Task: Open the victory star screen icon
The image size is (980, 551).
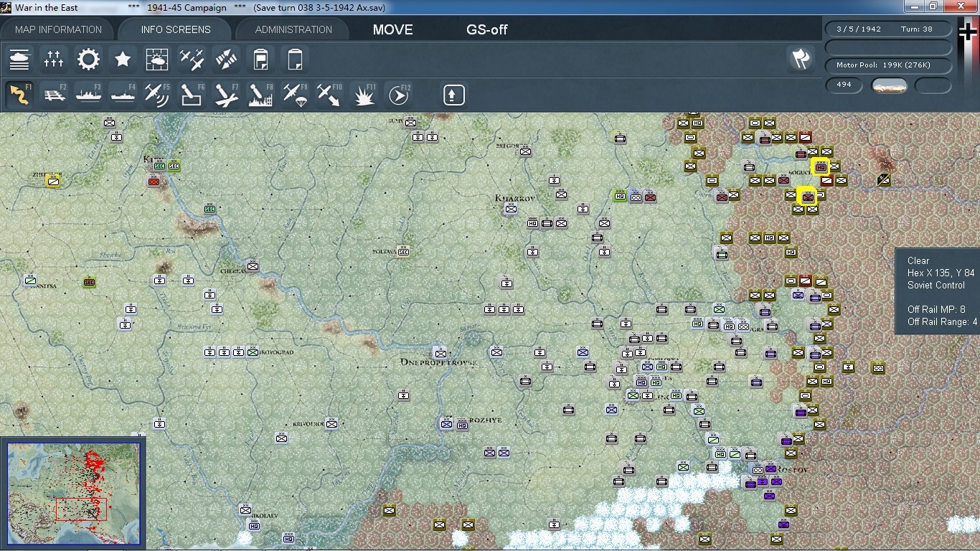Action: coord(123,60)
